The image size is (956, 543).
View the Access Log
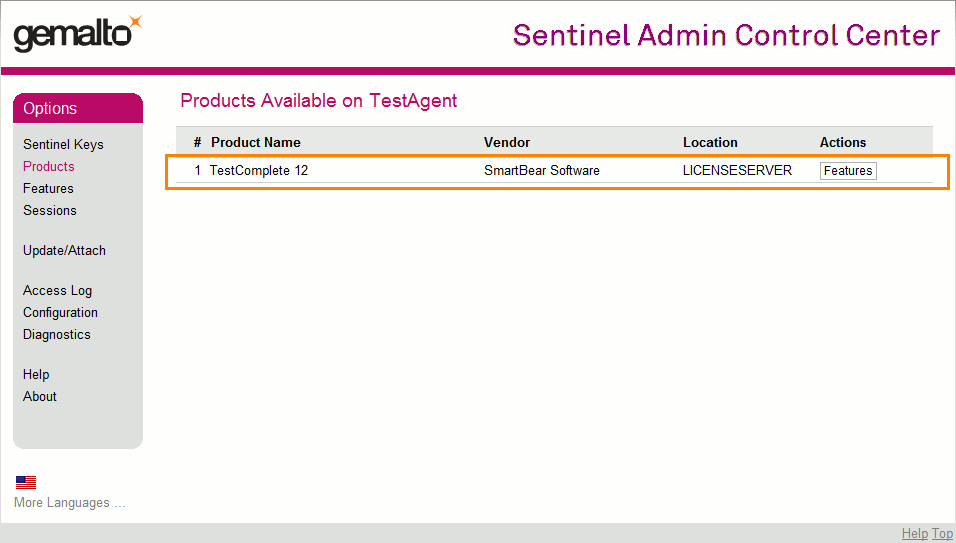point(57,291)
